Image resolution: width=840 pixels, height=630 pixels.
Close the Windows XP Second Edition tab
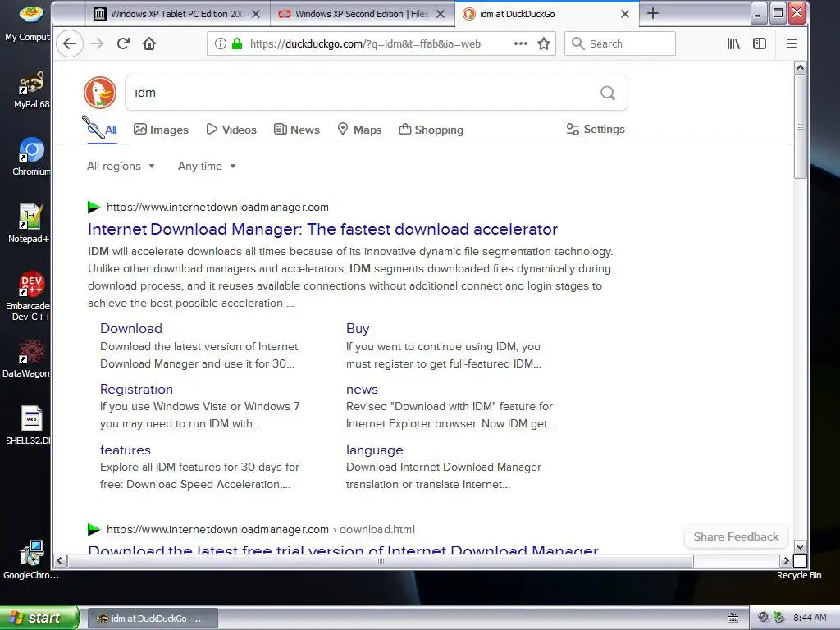[x=441, y=14]
